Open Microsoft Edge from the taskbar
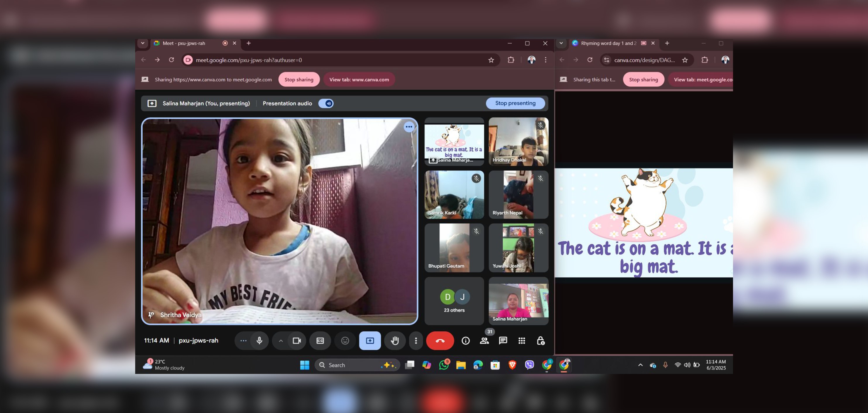The height and width of the screenshot is (413, 868). click(x=478, y=365)
